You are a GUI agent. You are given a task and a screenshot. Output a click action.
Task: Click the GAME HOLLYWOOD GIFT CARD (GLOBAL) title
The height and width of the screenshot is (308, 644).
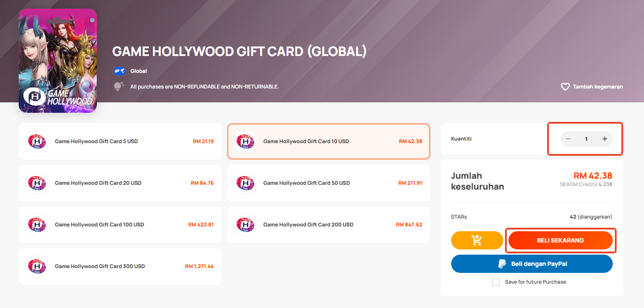click(239, 51)
